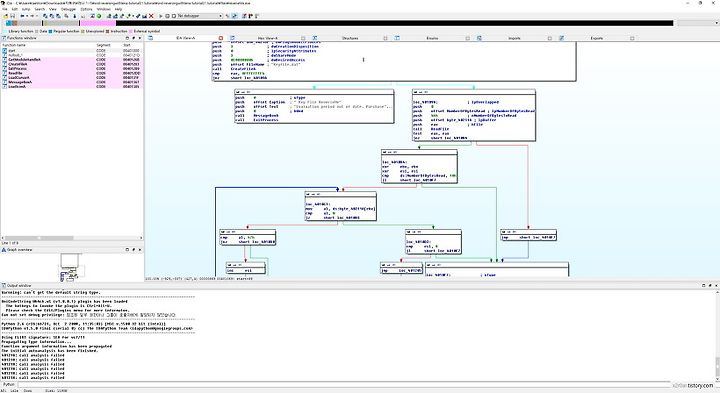The width and height of the screenshot is (720, 393).
Task: Switch to the Enums tab
Action: coord(432,38)
